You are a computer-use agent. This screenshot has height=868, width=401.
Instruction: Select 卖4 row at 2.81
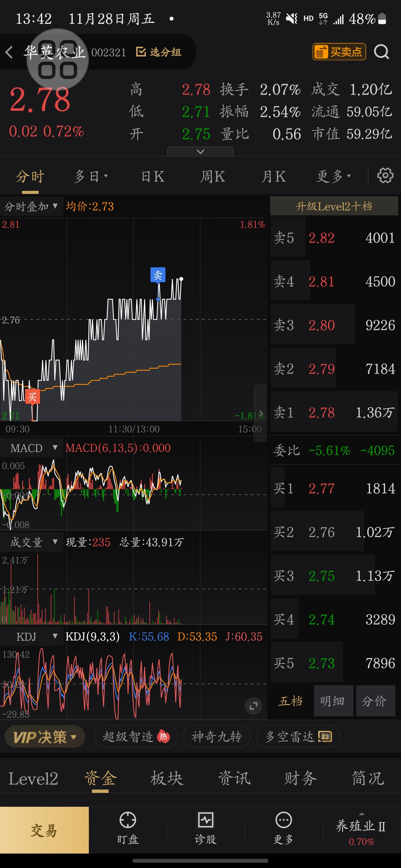[334, 281]
